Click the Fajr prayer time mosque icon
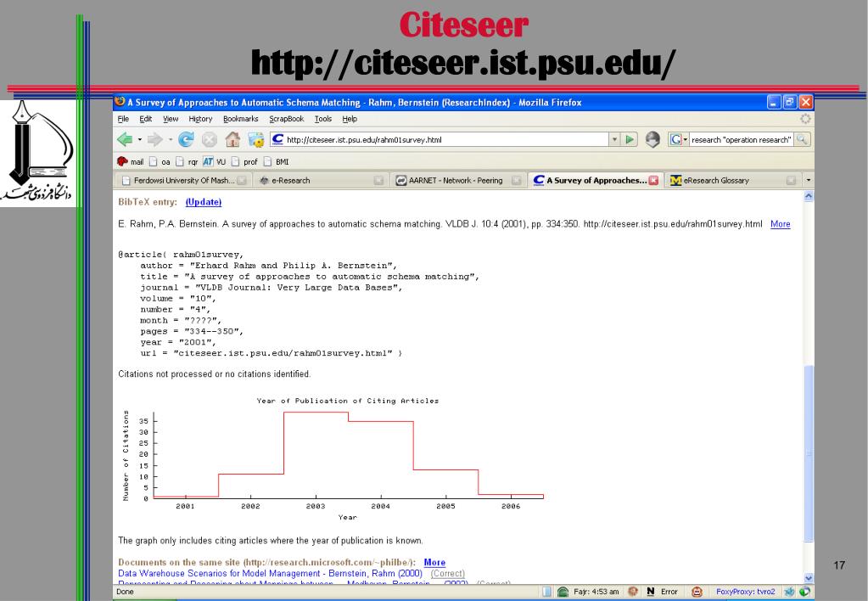868x601 pixels. tap(563, 592)
